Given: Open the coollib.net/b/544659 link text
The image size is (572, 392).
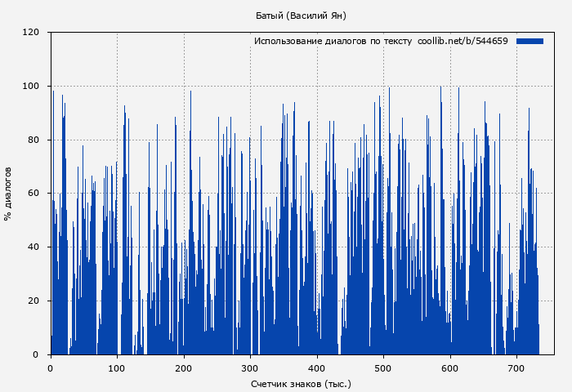Looking at the screenshot, I should [463, 41].
